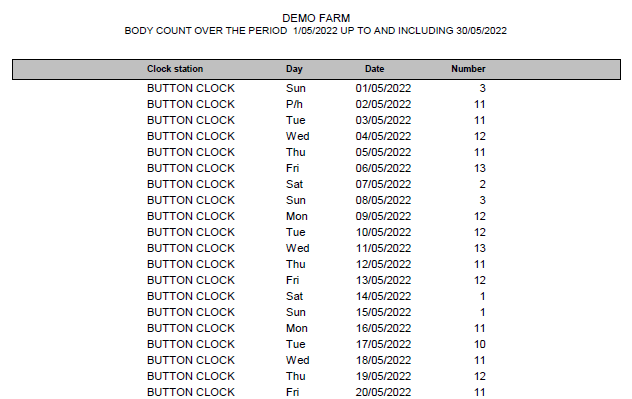632x399 pixels.
Task: Click the 20/05/2022 date cell
Action: click(383, 392)
